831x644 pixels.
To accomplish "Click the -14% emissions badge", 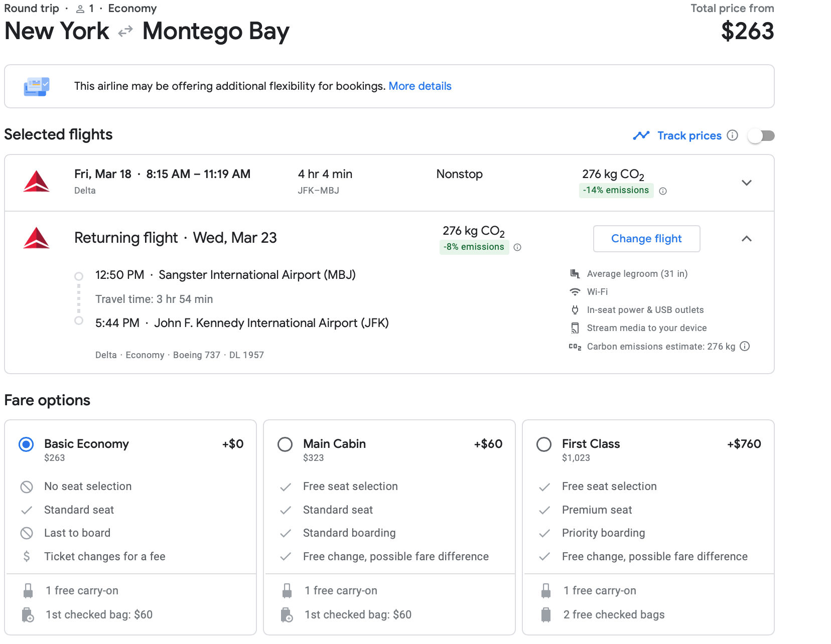I will pos(616,191).
